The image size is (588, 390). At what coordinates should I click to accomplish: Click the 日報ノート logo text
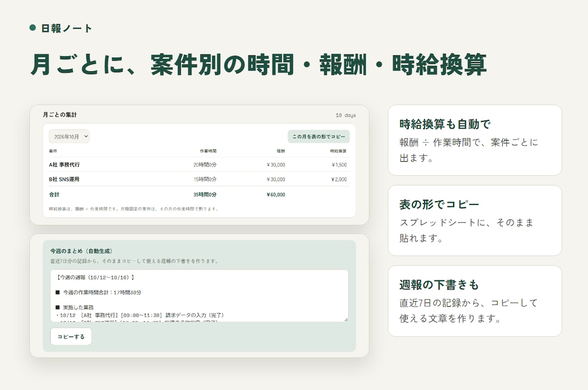coord(67,28)
